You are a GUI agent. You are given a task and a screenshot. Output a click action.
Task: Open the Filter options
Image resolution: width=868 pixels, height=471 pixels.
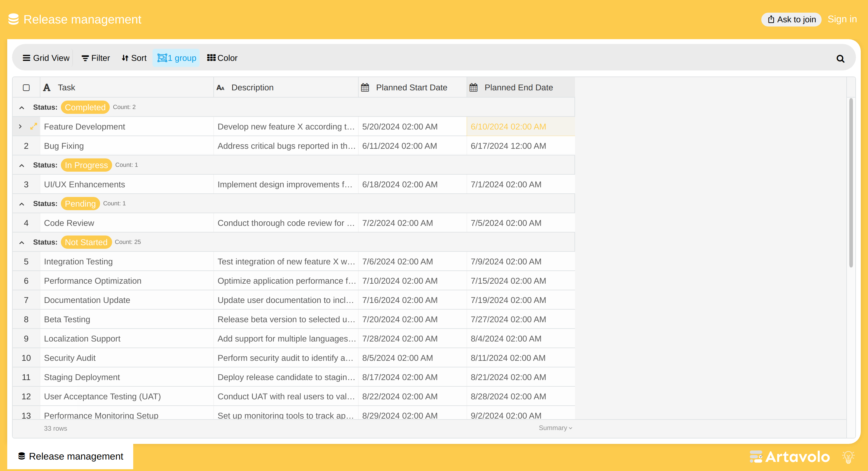(96, 58)
